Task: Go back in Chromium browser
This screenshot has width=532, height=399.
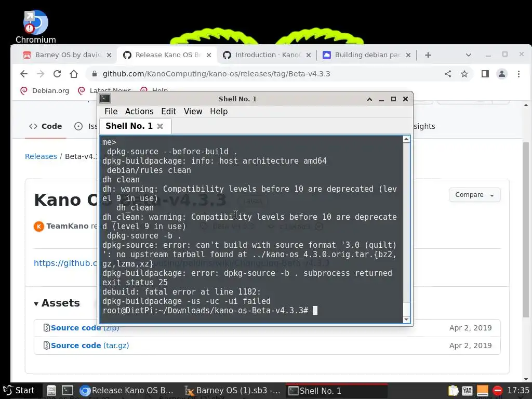Action: point(23,74)
